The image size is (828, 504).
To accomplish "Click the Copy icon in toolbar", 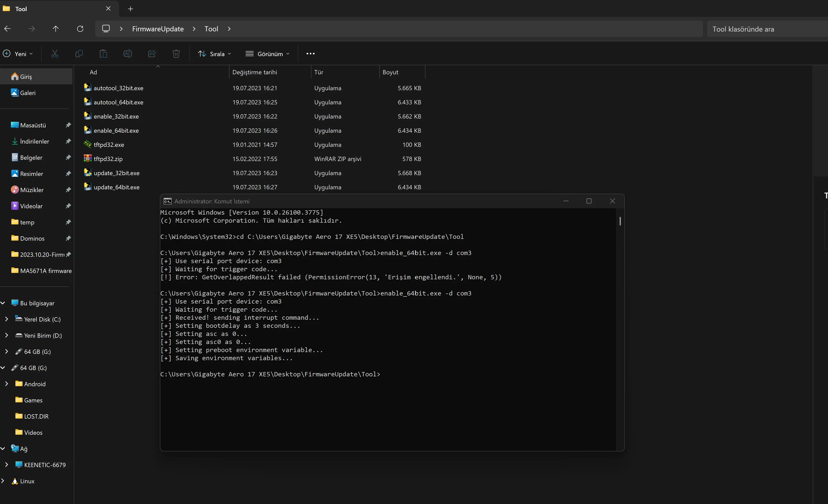I will click(x=79, y=54).
